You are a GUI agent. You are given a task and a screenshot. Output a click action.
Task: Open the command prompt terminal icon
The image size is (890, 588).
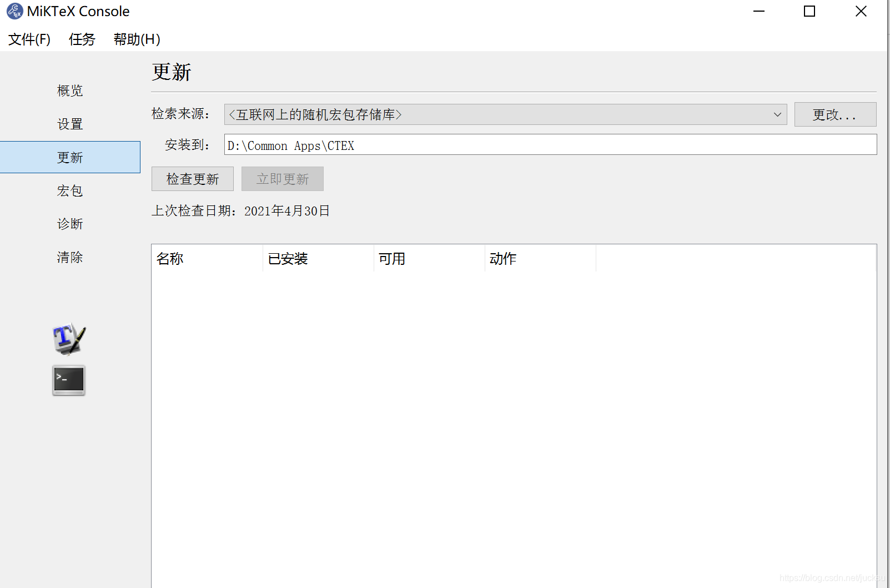point(69,380)
